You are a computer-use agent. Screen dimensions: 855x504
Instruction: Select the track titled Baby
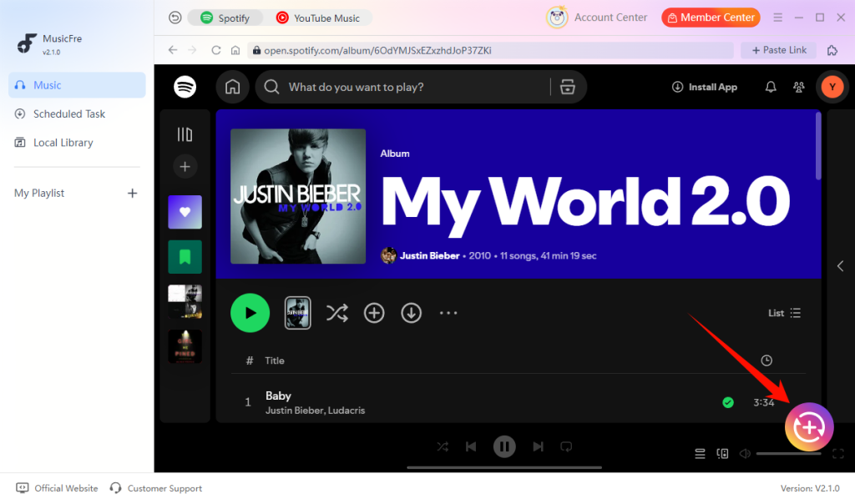tap(278, 396)
